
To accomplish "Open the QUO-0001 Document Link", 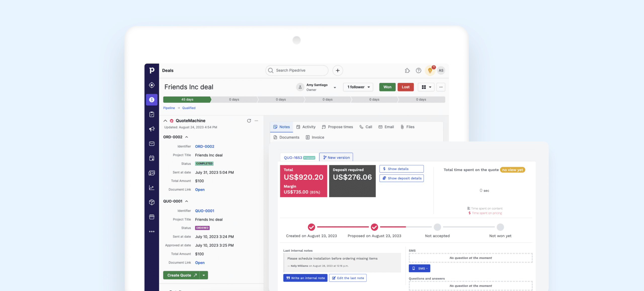I will point(200,263).
